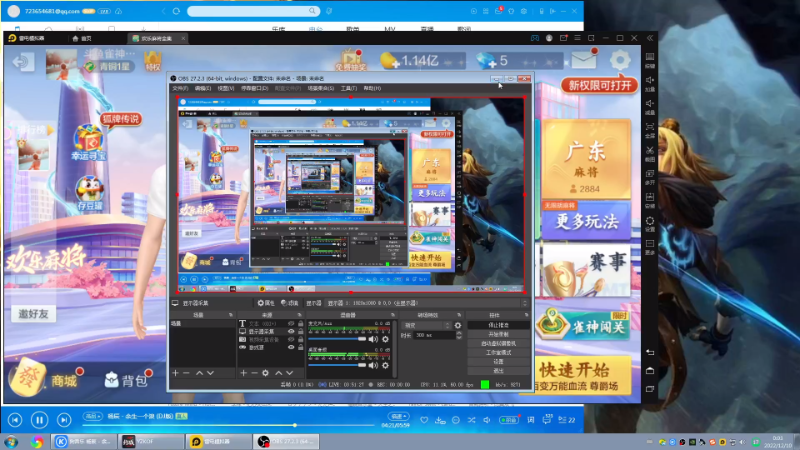Screen dimensions: 800x450
Task: Pause the music player playback
Action: click(x=39, y=420)
